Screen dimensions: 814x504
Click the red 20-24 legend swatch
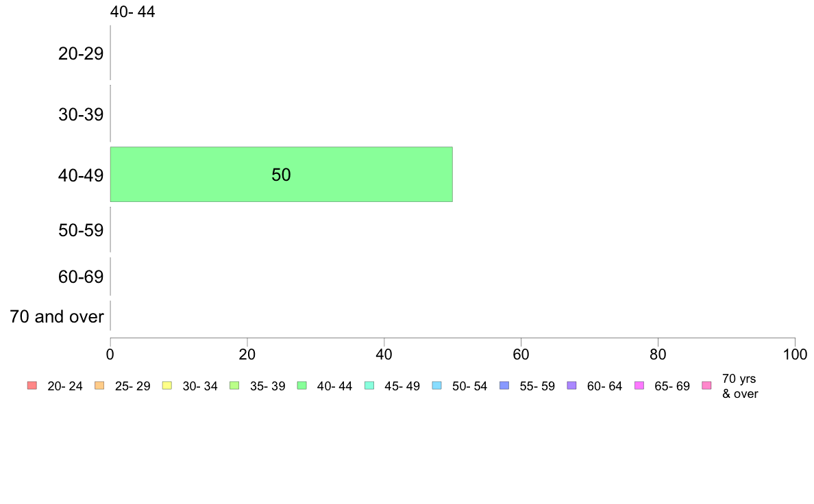(32, 385)
